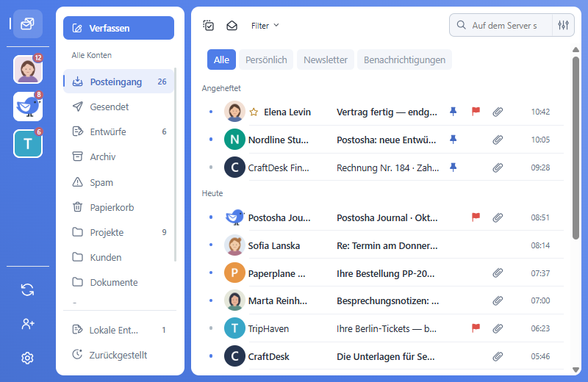This screenshot has width=588, height=382.
Task: Switch to the blue bird account with 8 unread
Action: 28,107
